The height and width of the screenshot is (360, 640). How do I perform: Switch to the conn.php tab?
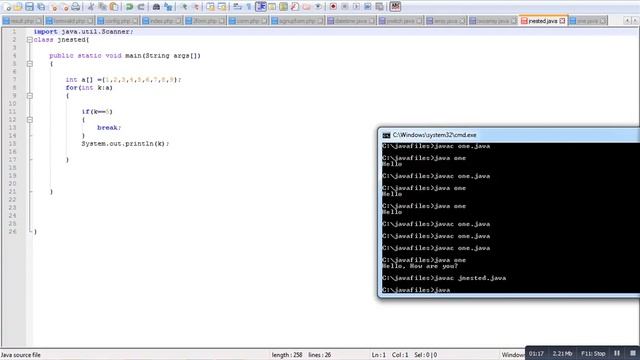coord(248,20)
